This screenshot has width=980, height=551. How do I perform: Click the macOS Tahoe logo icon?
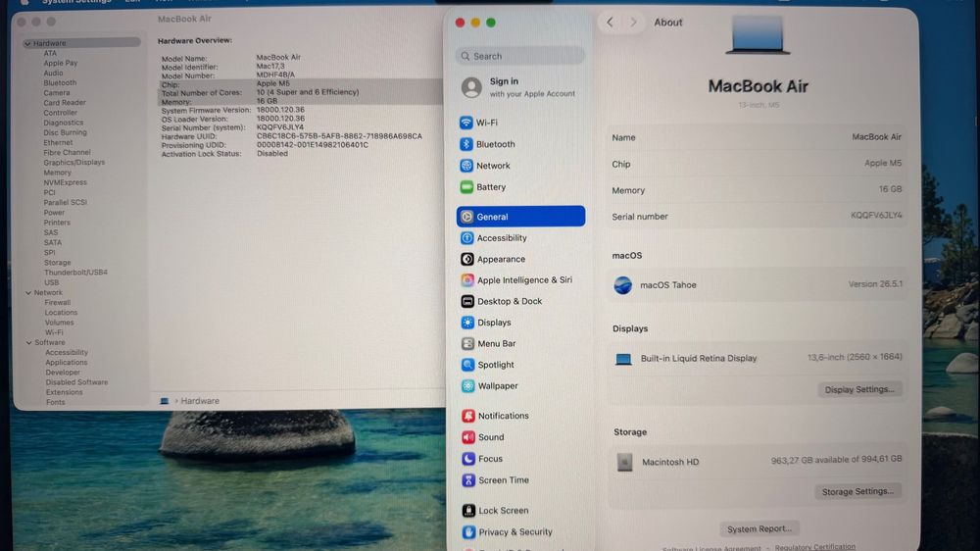(x=622, y=285)
